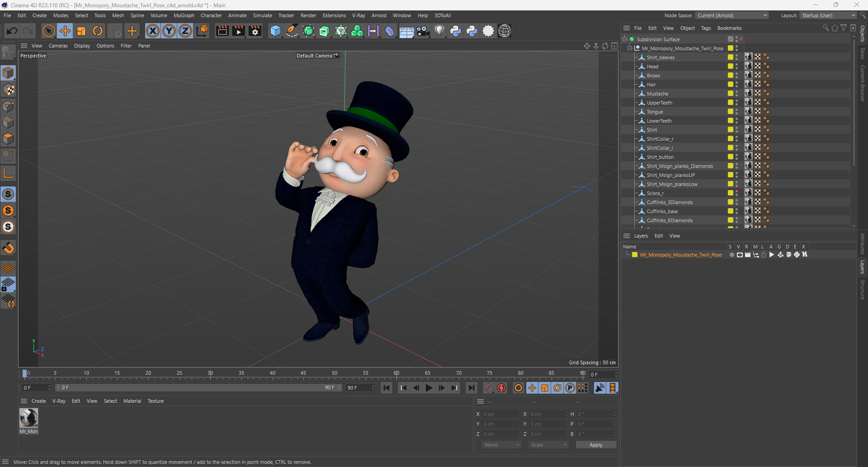Switch to Polygons mode
The width and height of the screenshot is (868, 467).
tap(8, 139)
